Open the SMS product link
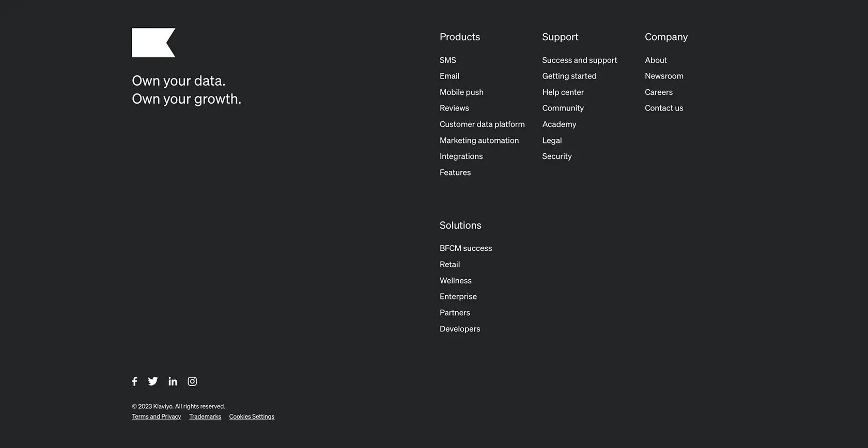 pos(448,60)
